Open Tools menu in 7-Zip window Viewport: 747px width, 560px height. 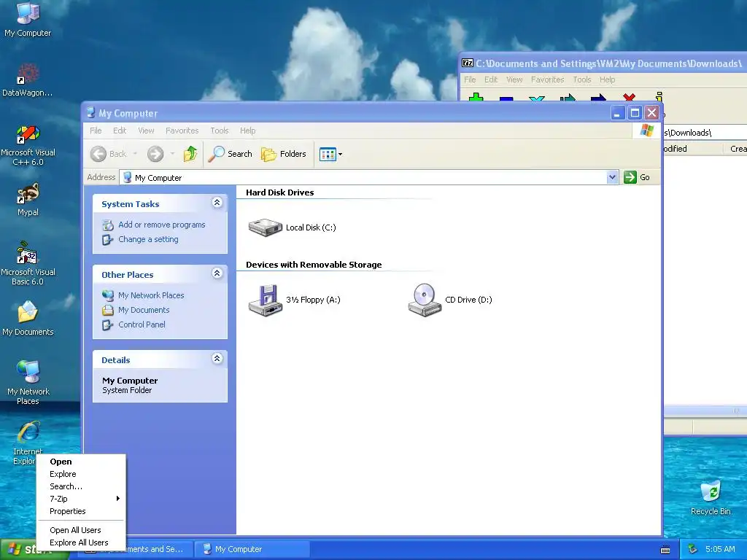(581, 79)
